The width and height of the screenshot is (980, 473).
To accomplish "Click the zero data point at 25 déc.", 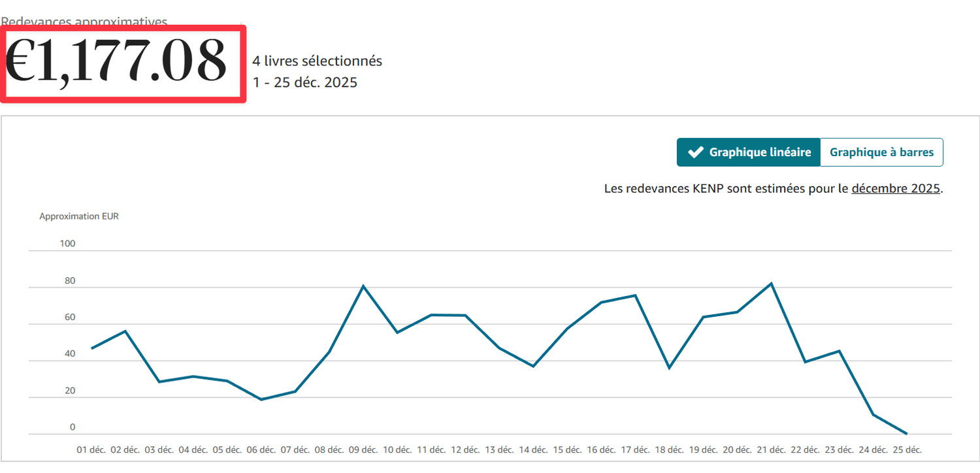I will [907, 433].
